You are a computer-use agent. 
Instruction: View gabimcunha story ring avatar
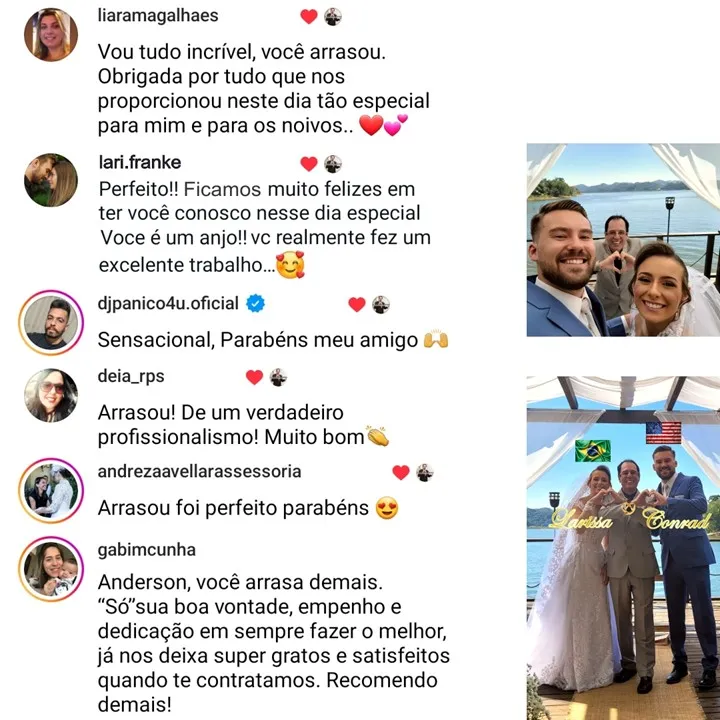point(51,568)
